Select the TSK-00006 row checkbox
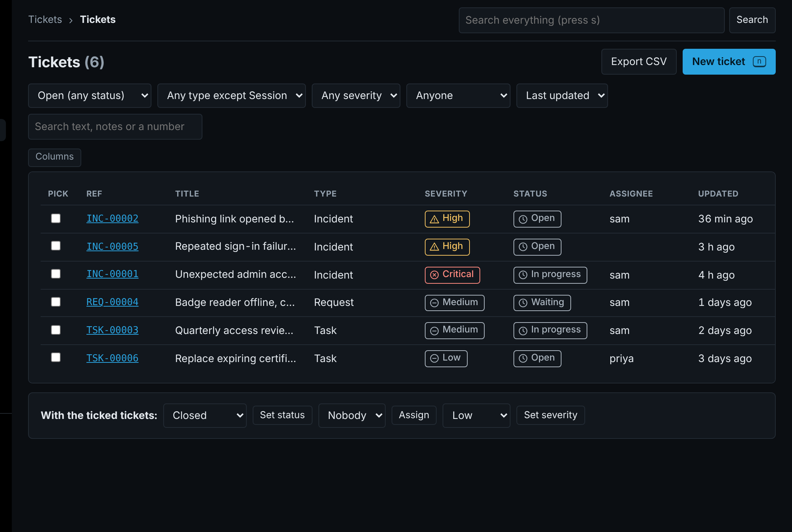Screen dimensions: 792x532 pyautogui.click(x=56, y=357)
